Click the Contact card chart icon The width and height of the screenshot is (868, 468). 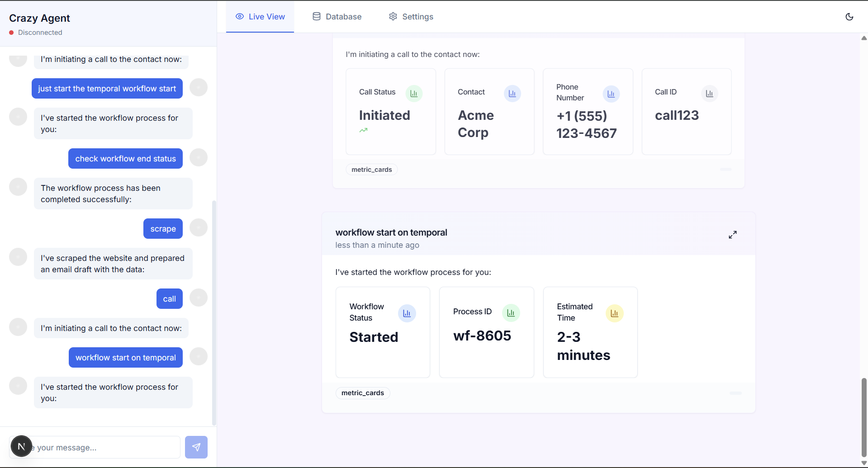pyautogui.click(x=512, y=94)
